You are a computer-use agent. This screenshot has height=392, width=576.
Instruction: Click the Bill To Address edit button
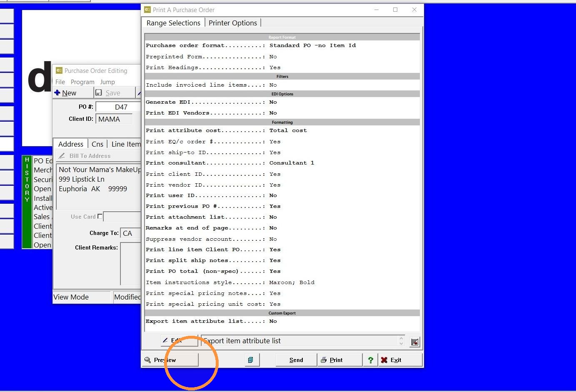[x=99, y=156]
